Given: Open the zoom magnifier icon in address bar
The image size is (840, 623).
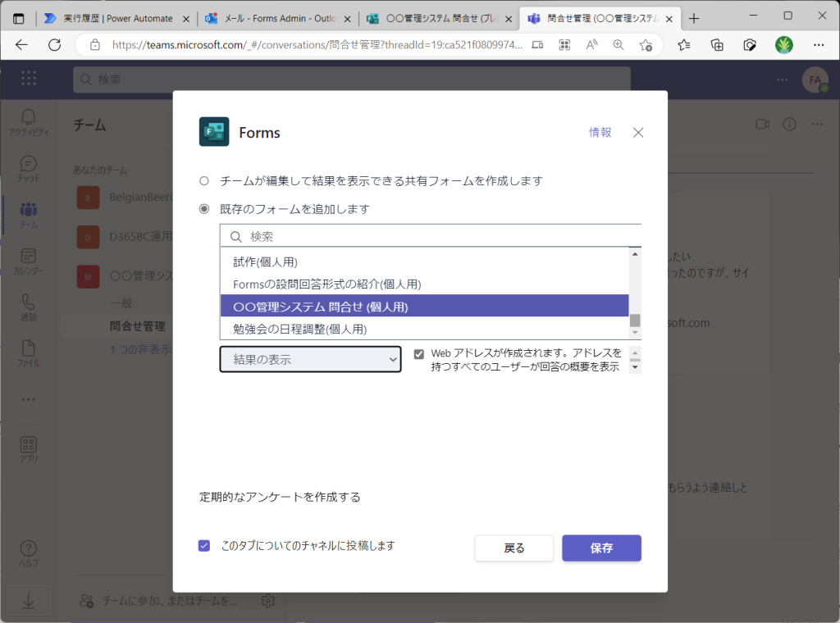Looking at the screenshot, I should coord(619,45).
